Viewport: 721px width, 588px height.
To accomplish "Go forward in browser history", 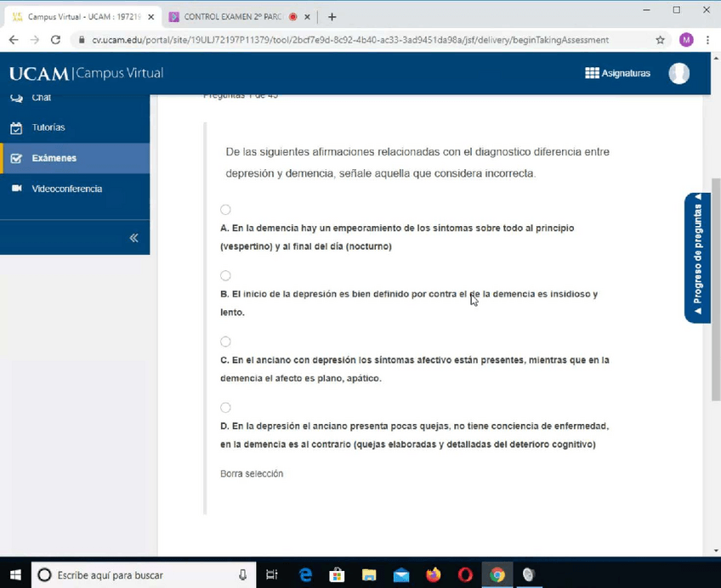I will point(35,40).
